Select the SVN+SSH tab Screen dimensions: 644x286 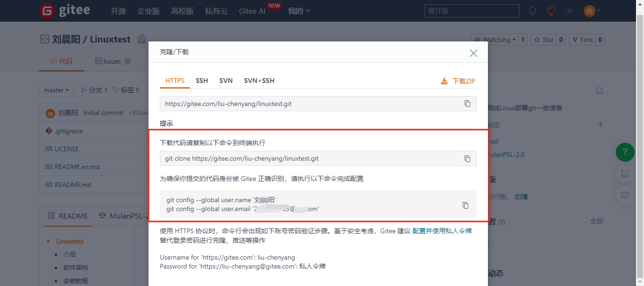coord(259,81)
